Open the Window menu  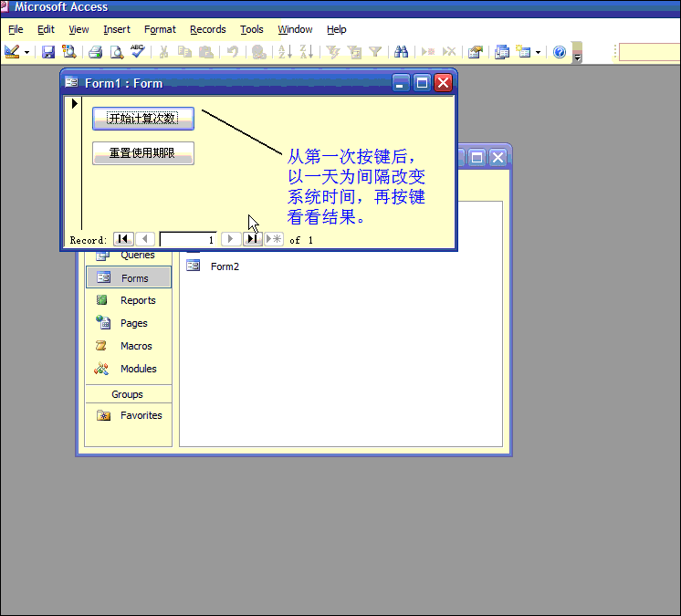pos(296,29)
